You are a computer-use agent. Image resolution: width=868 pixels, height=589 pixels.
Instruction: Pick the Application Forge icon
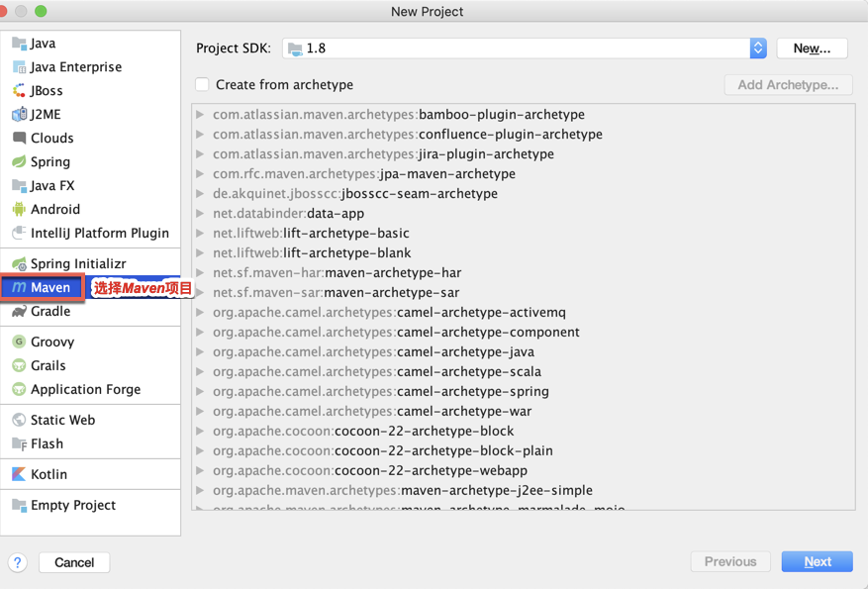19,389
